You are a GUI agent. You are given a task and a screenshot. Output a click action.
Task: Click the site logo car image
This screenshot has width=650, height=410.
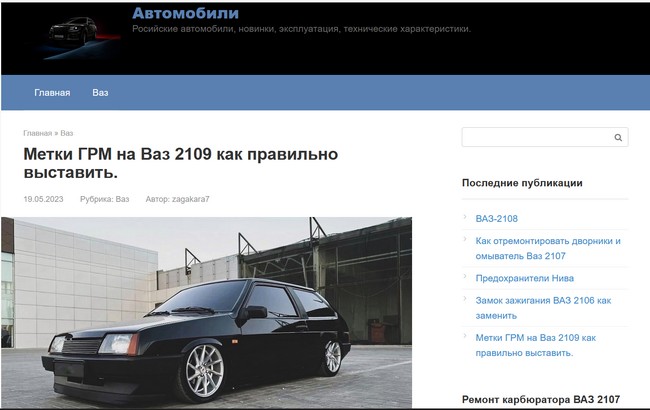pyautogui.click(x=74, y=37)
